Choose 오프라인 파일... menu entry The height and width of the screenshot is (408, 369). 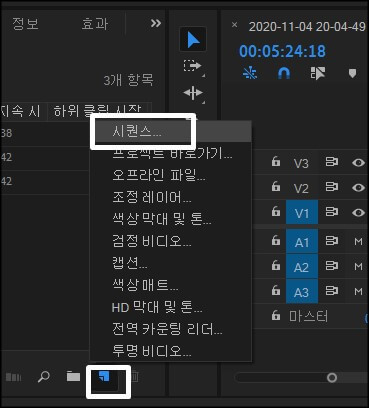171,175
